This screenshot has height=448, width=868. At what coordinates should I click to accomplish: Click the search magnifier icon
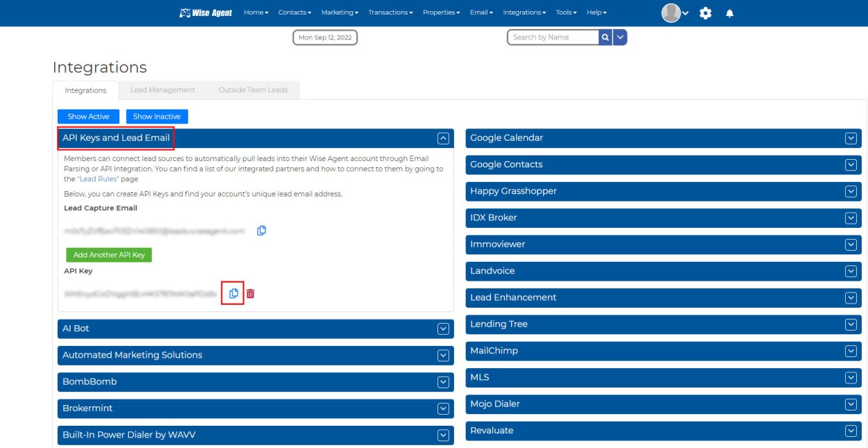pos(605,37)
